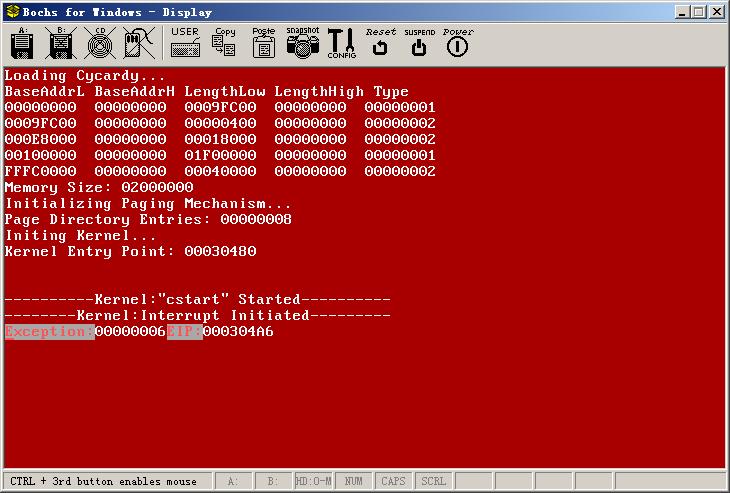This screenshot has height=493, width=730.
Task: Click the SCRL lock status indicator
Action: 433,481
